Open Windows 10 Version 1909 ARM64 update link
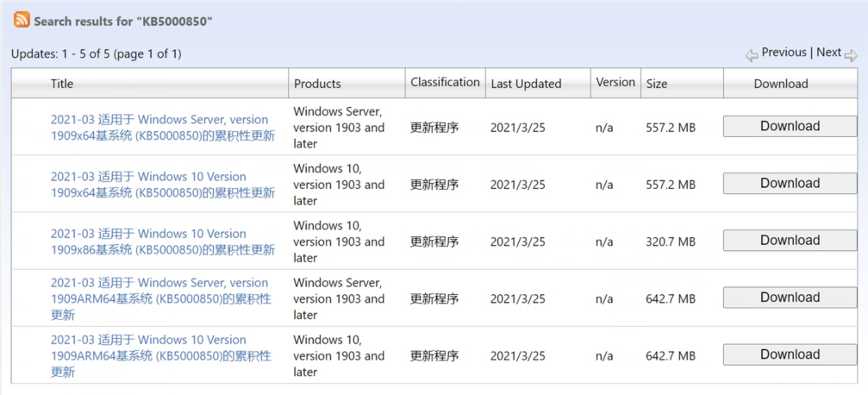This screenshot has height=395, width=868. point(161,355)
